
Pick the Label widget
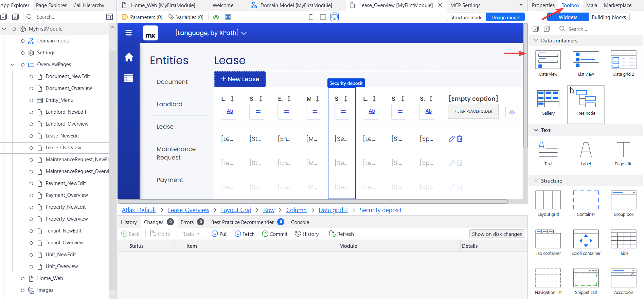coord(586,153)
